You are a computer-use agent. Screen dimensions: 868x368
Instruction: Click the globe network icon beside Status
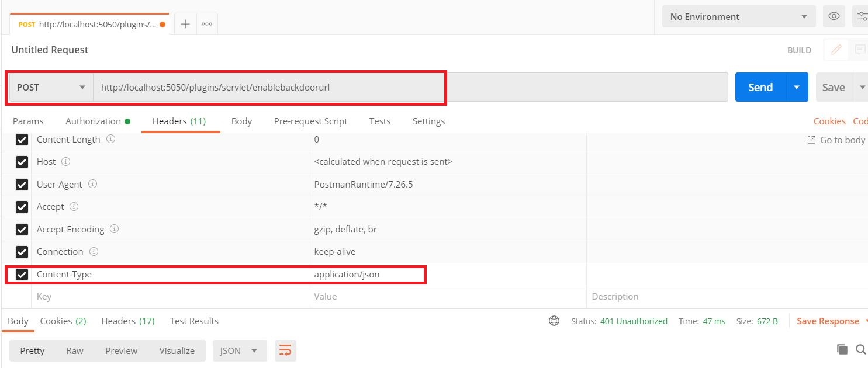(554, 321)
